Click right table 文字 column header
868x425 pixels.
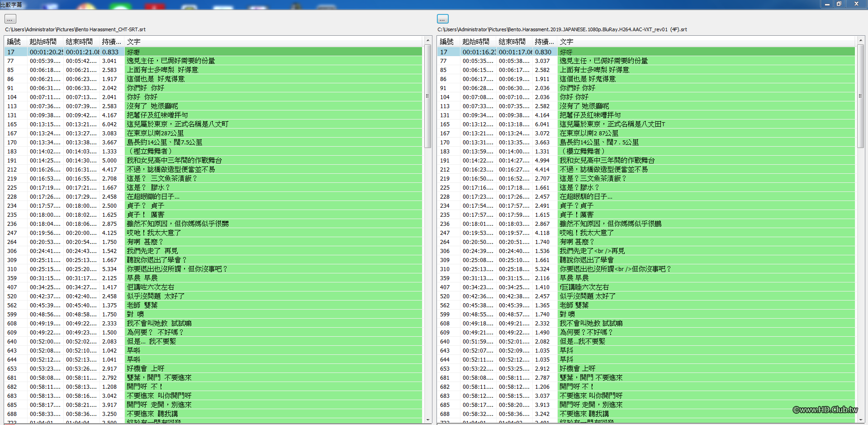tap(707, 42)
